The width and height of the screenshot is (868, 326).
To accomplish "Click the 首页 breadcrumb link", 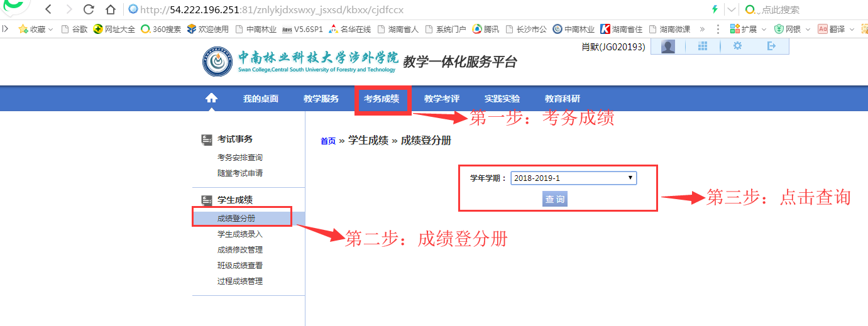I will 328,141.
